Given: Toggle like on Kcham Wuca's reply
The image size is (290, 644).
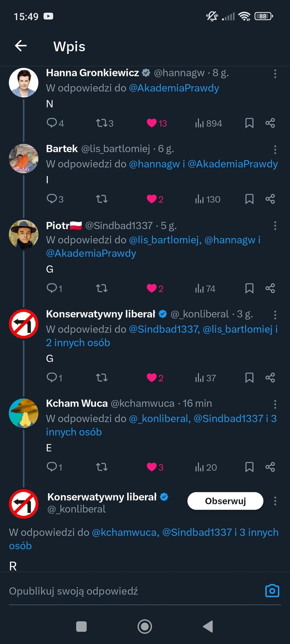Looking at the screenshot, I should [x=152, y=467].
